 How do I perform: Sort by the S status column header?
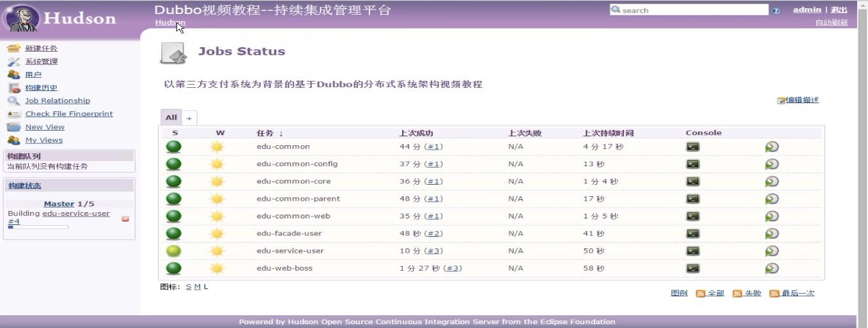point(175,133)
